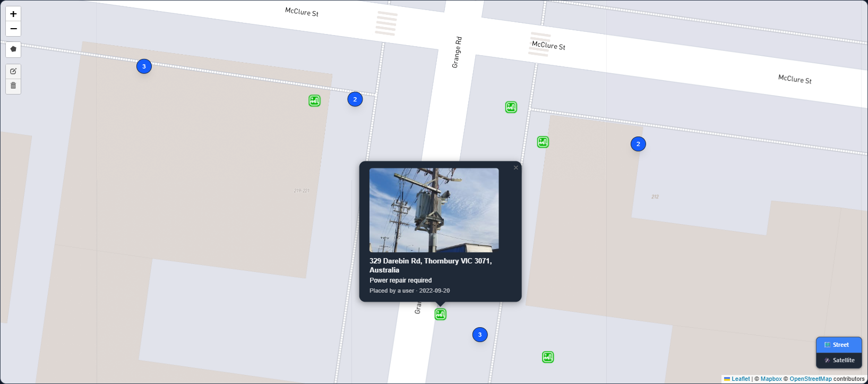
Task: Open the Mapbox attribution link
Action: pyautogui.click(x=771, y=379)
